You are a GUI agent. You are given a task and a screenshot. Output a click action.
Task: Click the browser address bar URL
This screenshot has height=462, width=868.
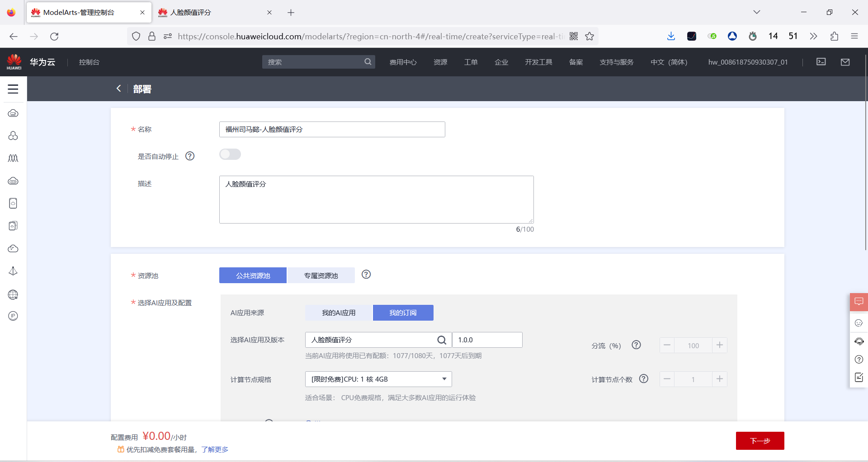coord(371,36)
